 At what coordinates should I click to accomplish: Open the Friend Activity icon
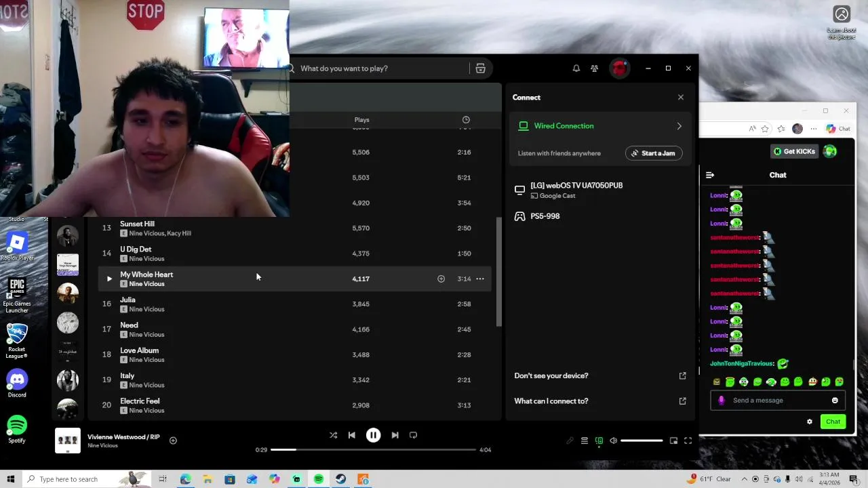594,68
